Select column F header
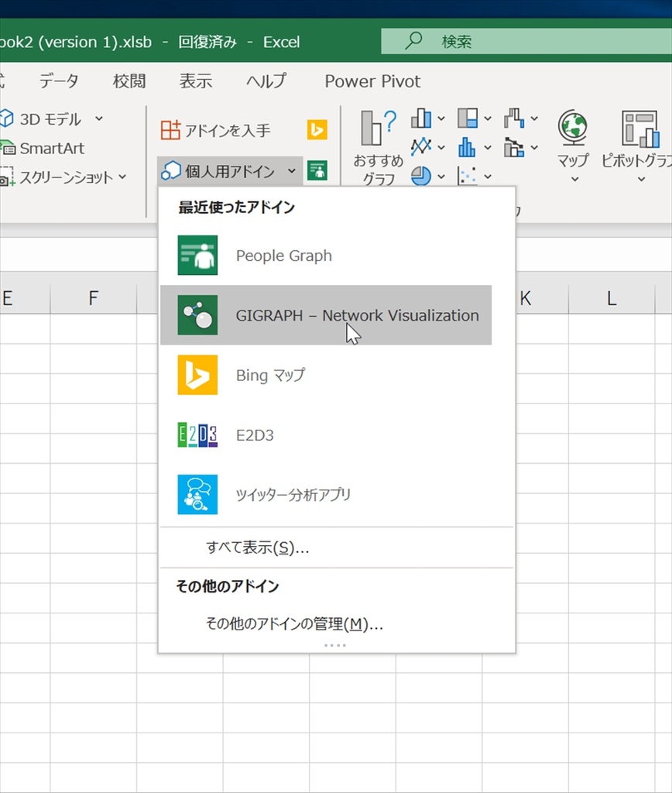This screenshot has width=672, height=793. (x=94, y=298)
